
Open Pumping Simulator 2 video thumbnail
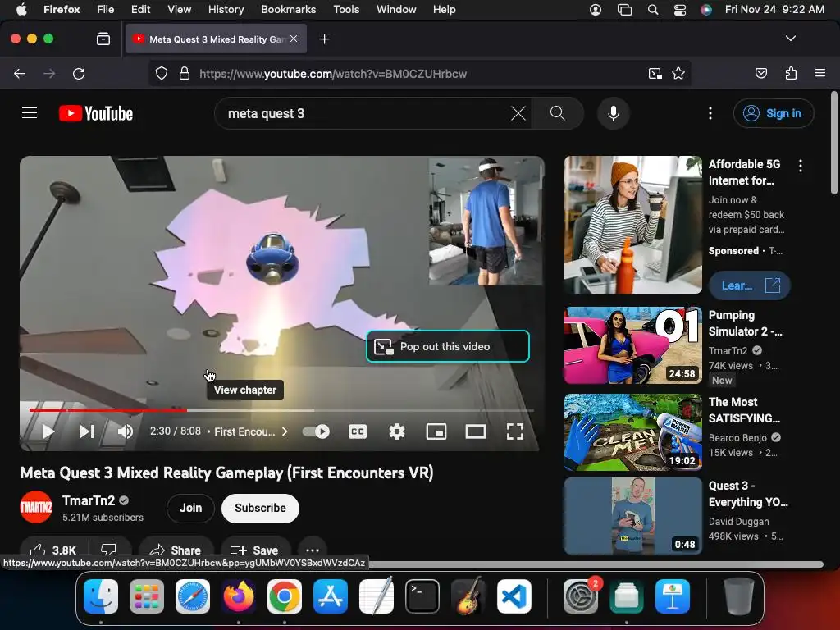click(632, 345)
